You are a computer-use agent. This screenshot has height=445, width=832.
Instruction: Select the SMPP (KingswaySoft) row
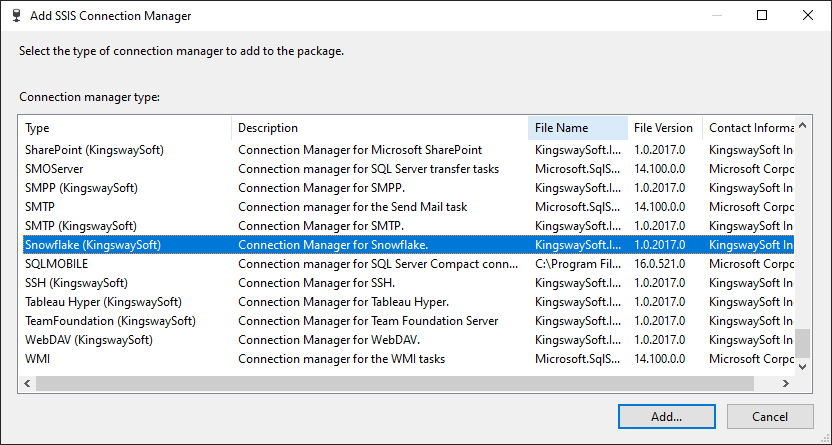(409, 188)
